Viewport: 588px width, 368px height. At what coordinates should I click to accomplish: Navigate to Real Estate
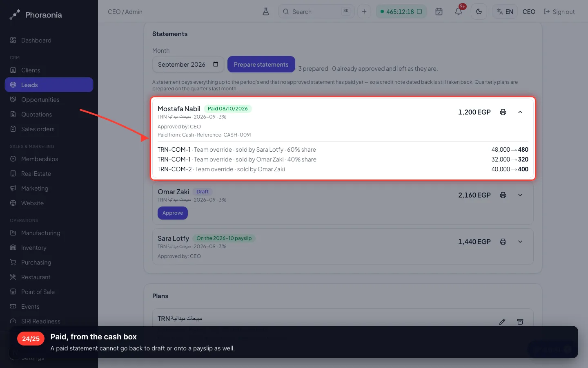pyautogui.click(x=49, y=174)
